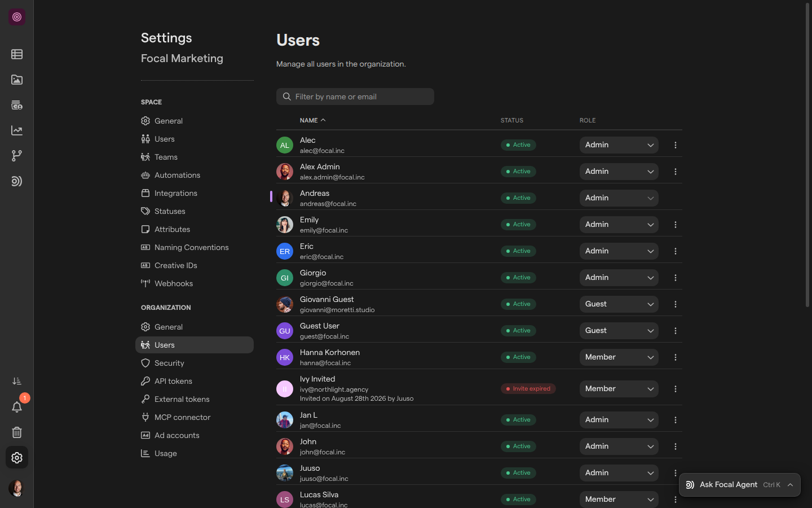Open the more options menu for Hanna Korhonen
Screen dimensions: 812x508
[676, 357]
